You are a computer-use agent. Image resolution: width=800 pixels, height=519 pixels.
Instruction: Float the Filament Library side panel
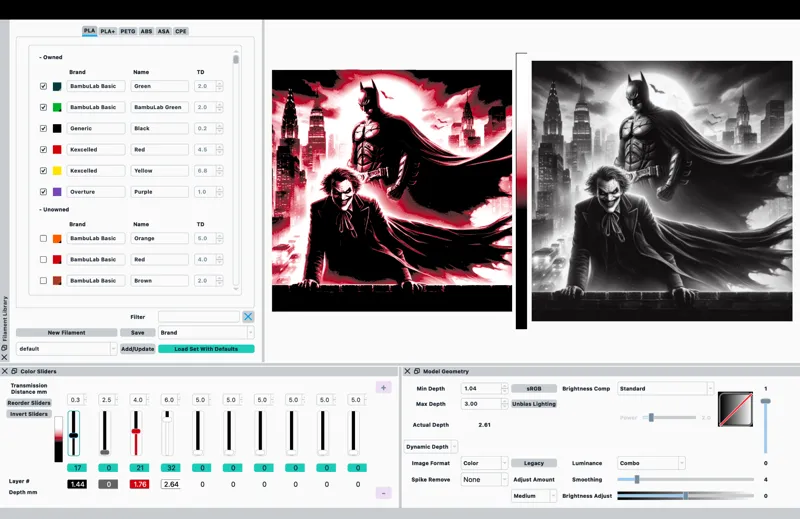coord(5,348)
